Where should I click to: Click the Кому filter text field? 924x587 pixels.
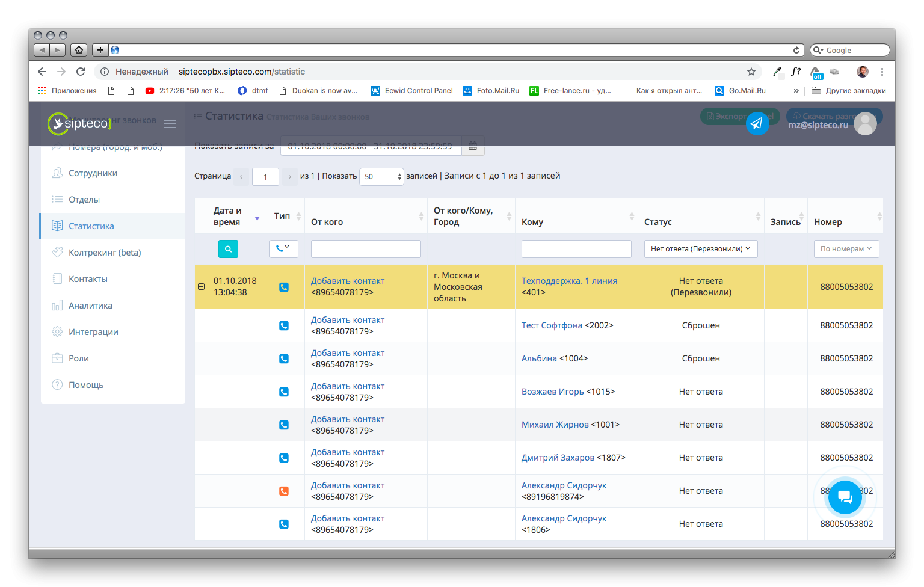click(x=576, y=248)
